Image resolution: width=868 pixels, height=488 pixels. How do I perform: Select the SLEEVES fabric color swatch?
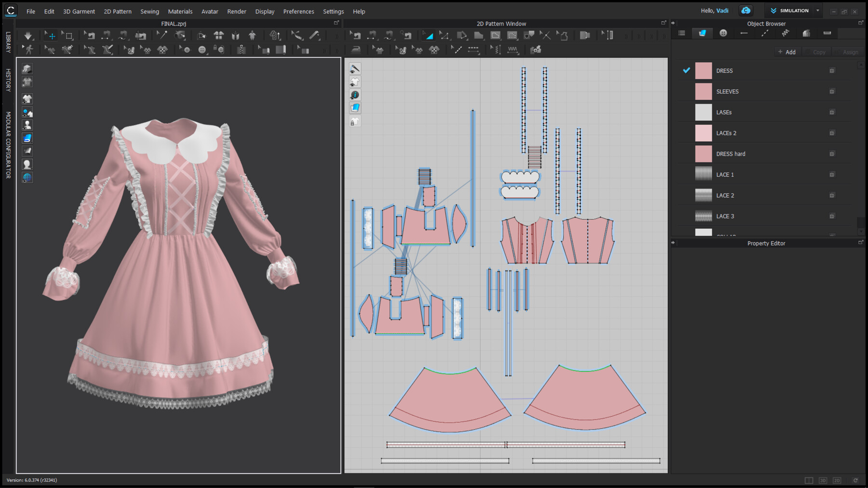(x=703, y=92)
